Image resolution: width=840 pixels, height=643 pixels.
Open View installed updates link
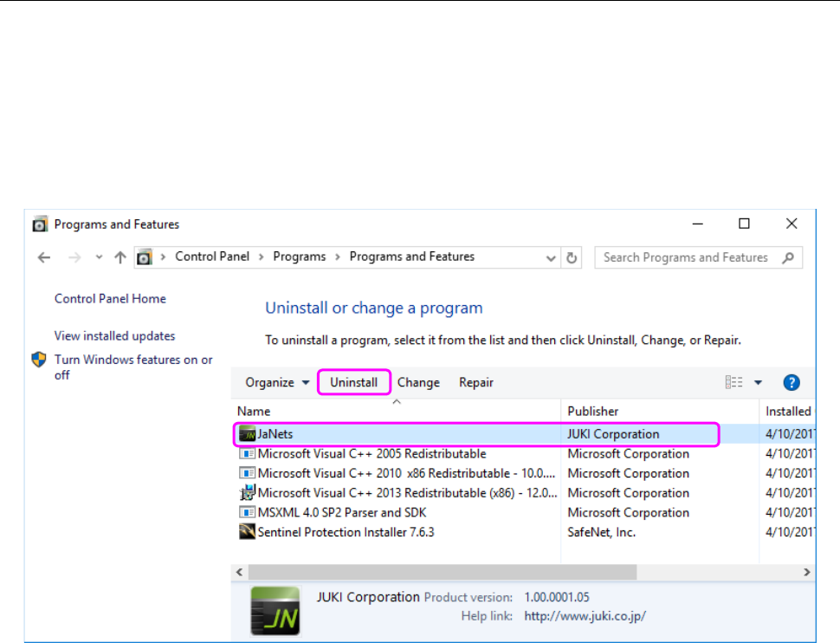click(x=114, y=335)
